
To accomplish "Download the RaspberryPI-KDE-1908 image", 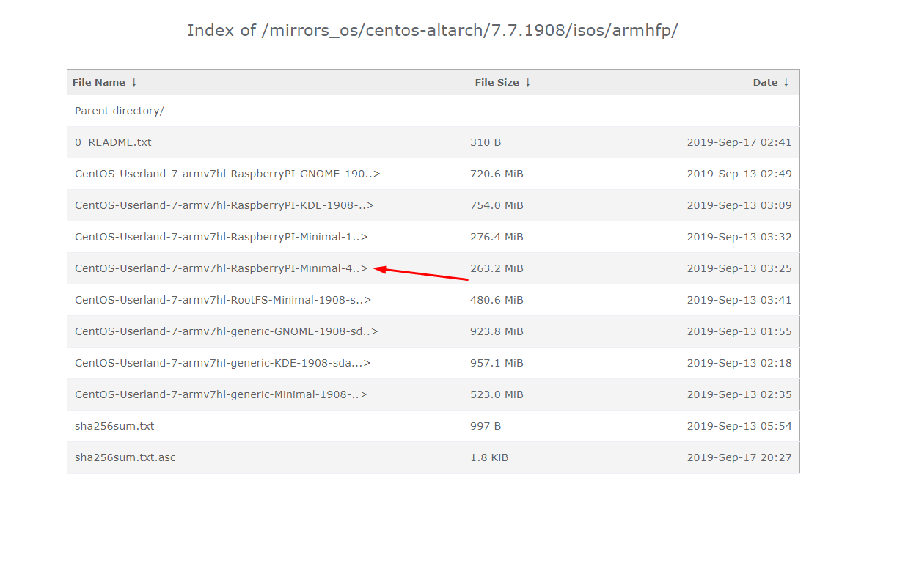I will click(224, 205).
